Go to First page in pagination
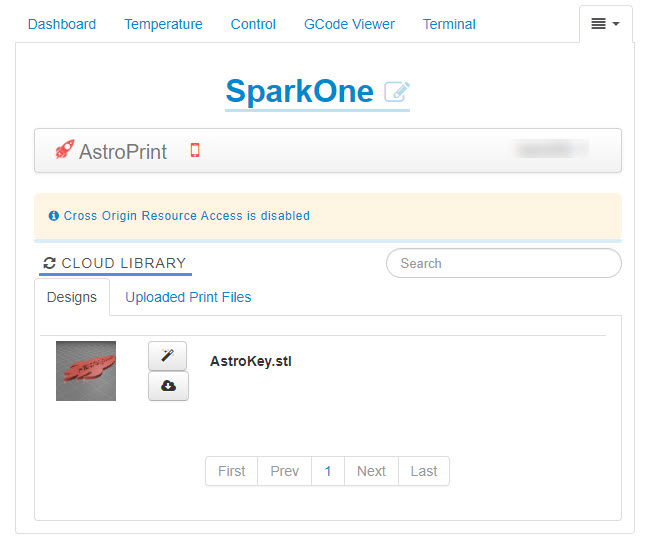The height and width of the screenshot is (546, 649). [x=231, y=471]
